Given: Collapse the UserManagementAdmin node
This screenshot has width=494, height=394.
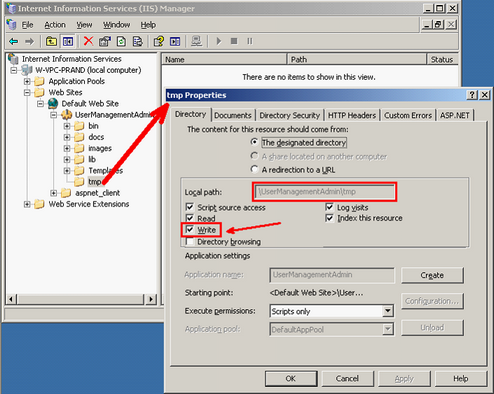Looking at the screenshot, I should pyautogui.click(x=53, y=115).
